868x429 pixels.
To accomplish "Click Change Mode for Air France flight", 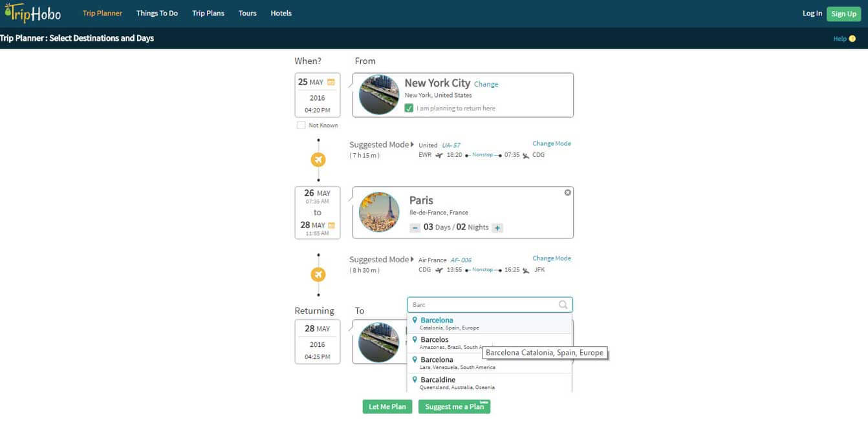I will (x=552, y=258).
